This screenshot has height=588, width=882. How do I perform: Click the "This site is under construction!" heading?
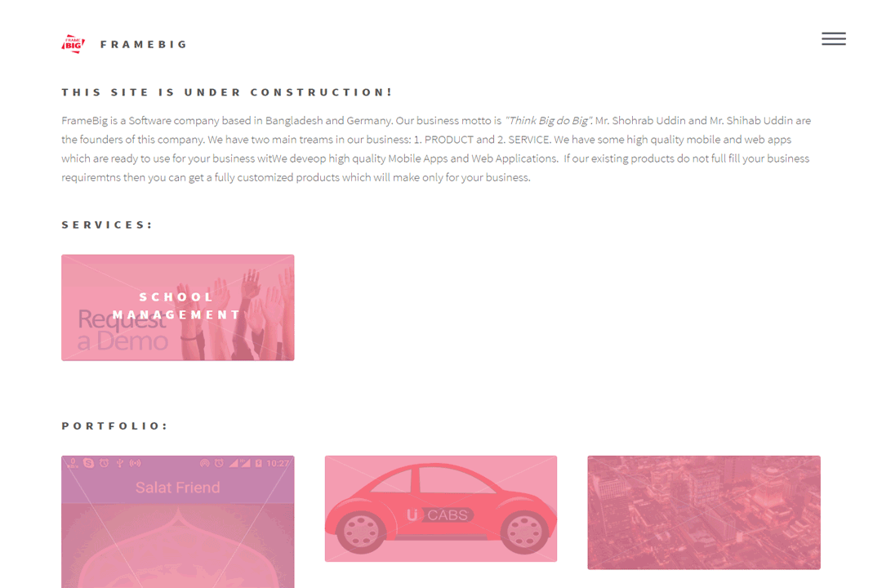point(227,92)
